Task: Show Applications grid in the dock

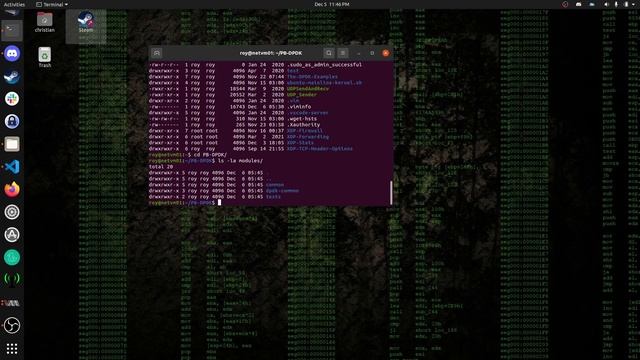Action: [x=12, y=348]
